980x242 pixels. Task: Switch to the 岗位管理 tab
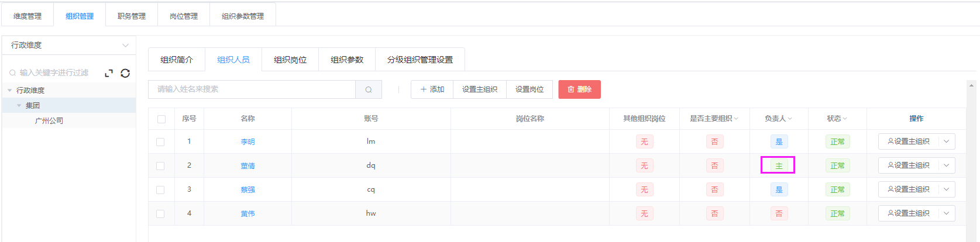coord(184,16)
